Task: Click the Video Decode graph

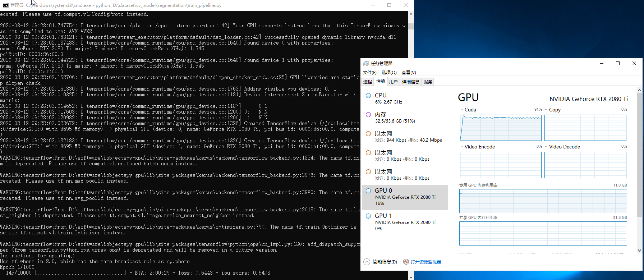Action: 585,165
